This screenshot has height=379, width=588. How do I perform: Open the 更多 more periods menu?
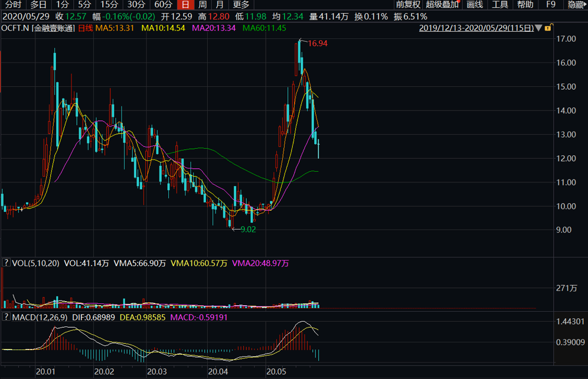(x=241, y=5)
